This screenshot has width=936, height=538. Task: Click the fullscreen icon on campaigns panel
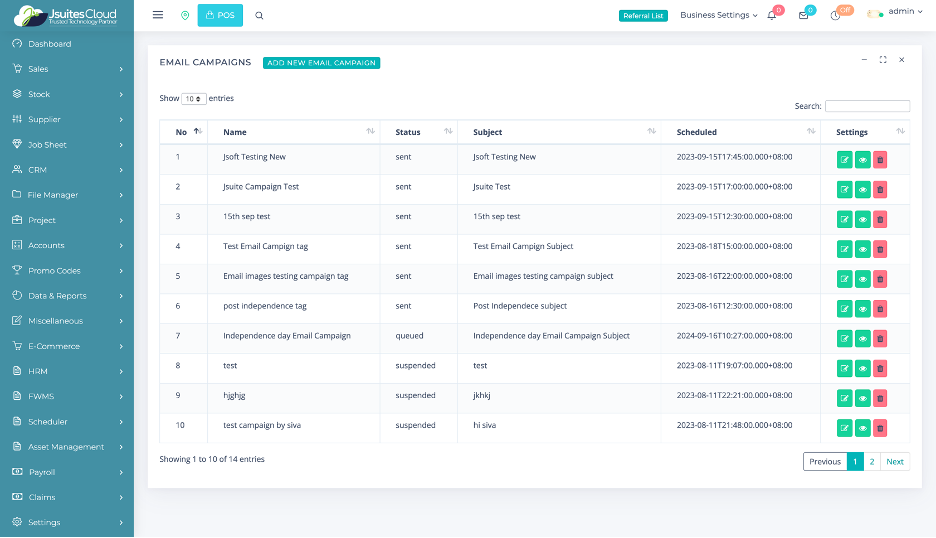(883, 60)
